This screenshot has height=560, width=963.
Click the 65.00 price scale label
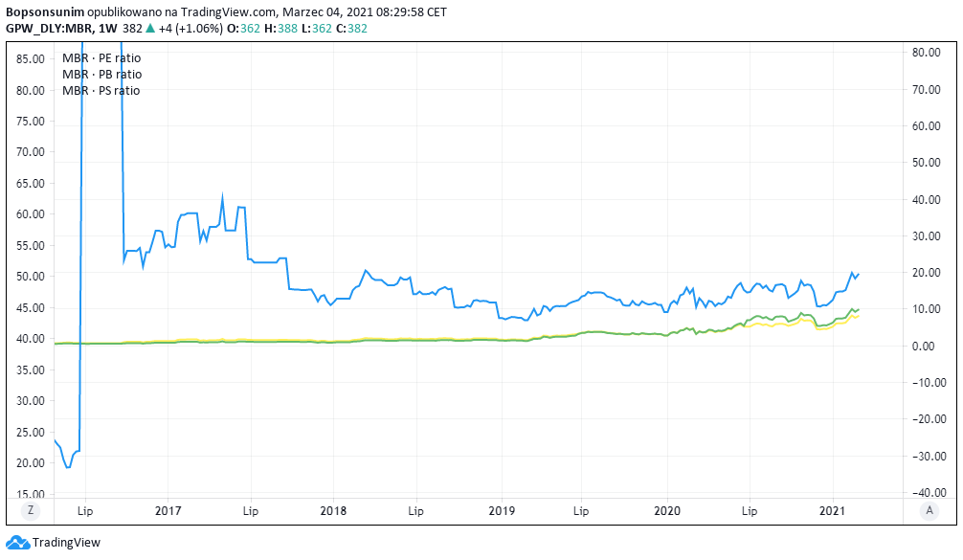[31, 184]
